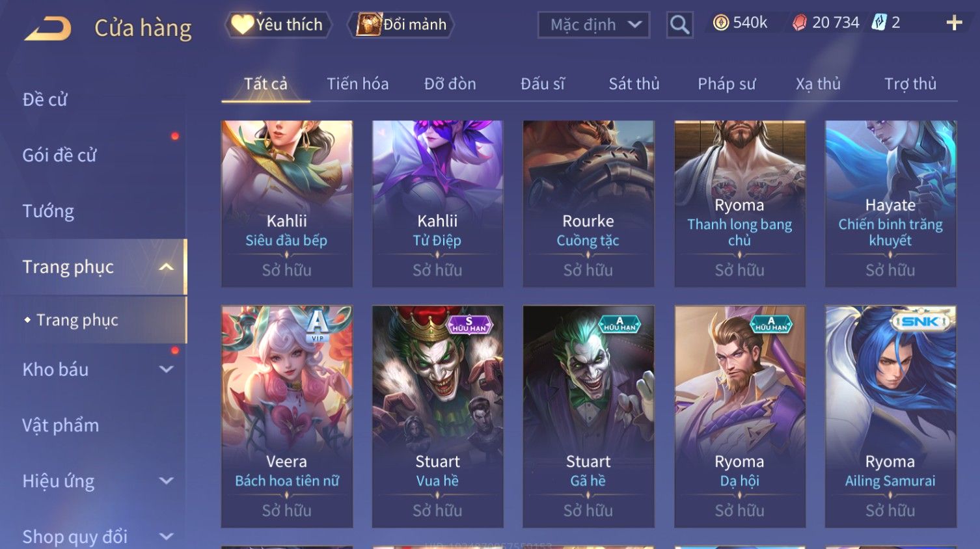The image size is (980, 549).
Task: Expand the Shop quy đổi section
Action: (x=167, y=537)
